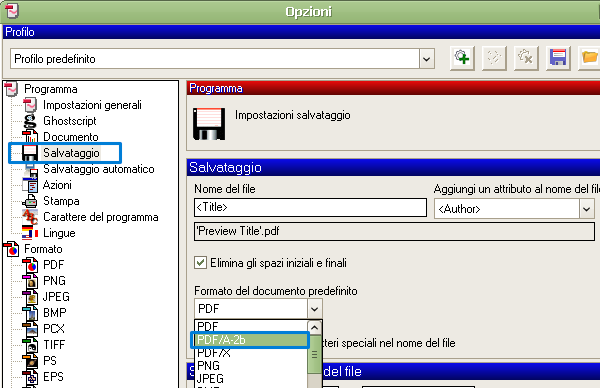Image resolution: width=600 pixels, height=388 pixels.
Task: Click the JPEG format tree icon
Action: (30, 297)
